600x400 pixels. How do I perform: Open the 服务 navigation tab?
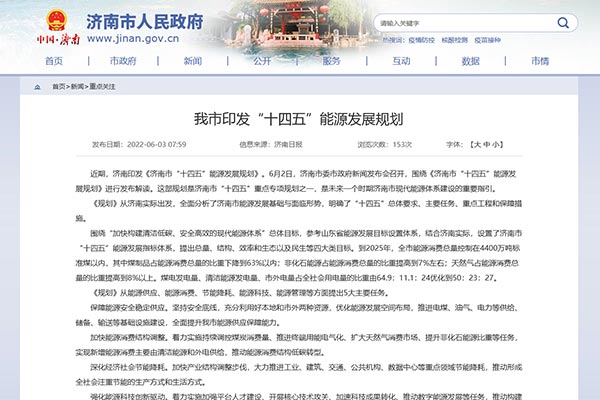point(331,62)
